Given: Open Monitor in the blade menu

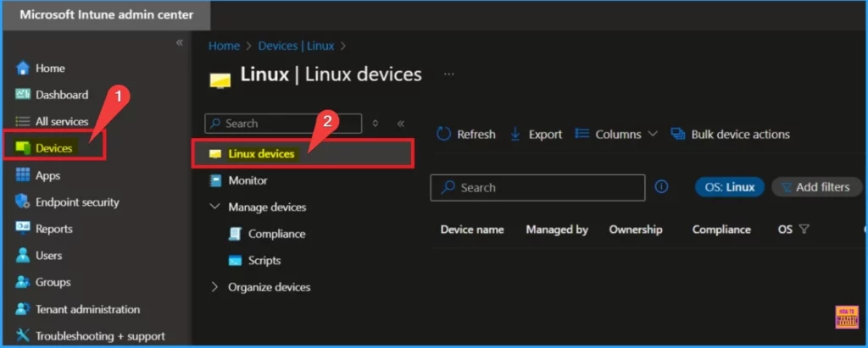Looking at the screenshot, I should [248, 180].
